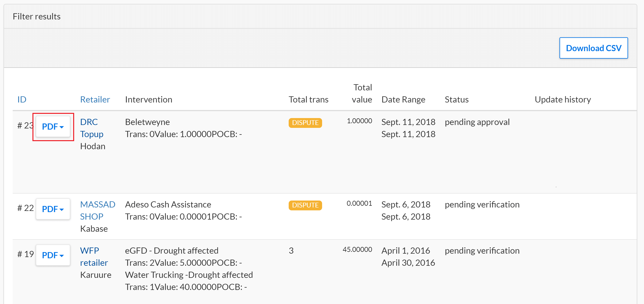Click Trans: 2Value: 5.00000POCB line

(x=183, y=263)
